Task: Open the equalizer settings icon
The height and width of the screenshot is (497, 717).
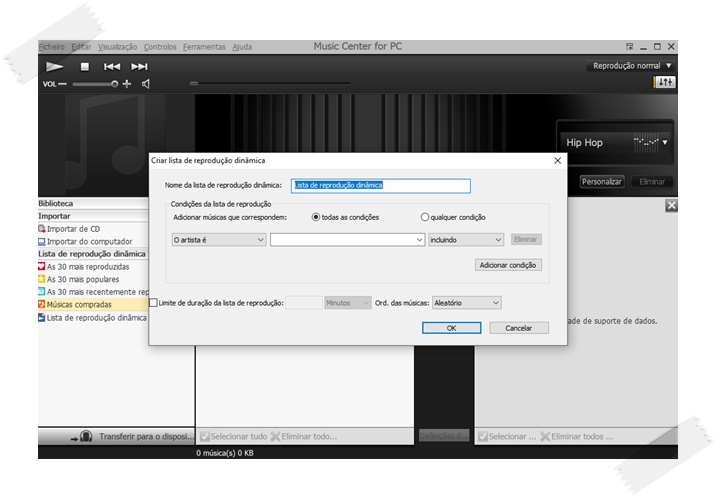Action: pyautogui.click(x=664, y=82)
